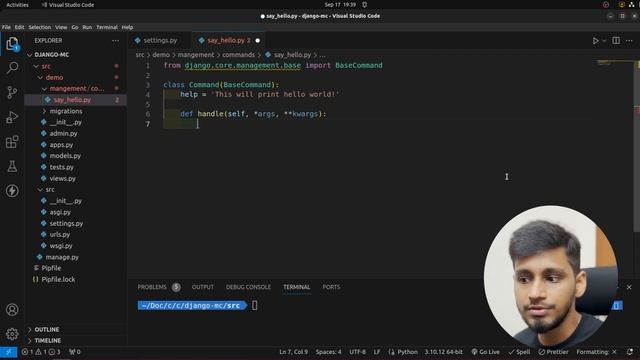This screenshot has width=640, height=360.
Task: Open Explorer views and more actions ellipsis
Action: [x=116, y=40]
